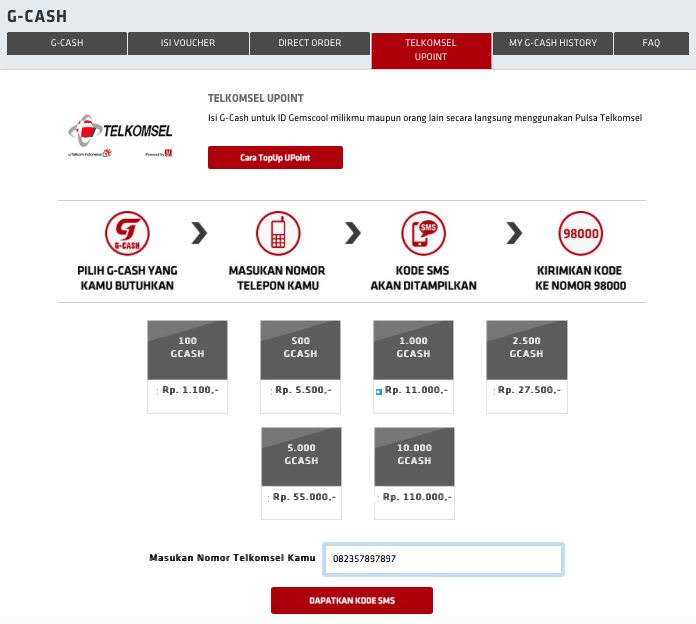Image resolution: width=696 pixels, height=624 pixels.
Task: Click 'PILIH G-CASH YANG KAMU BUTUHKAN' label
Action: tap(127, 278)
